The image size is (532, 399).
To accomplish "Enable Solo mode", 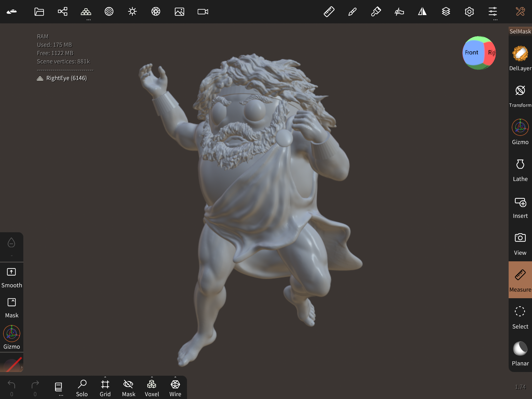I will (x=82, y=387).
